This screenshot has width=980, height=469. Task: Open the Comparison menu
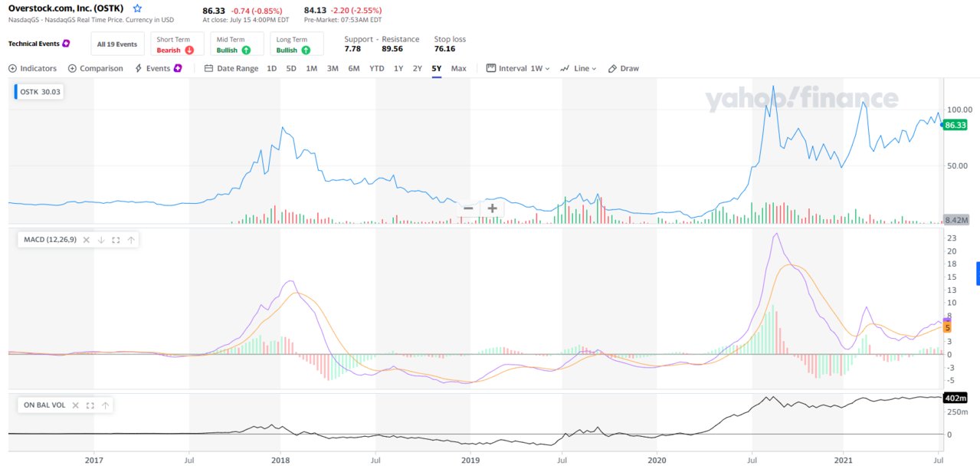tap(96, 68)
